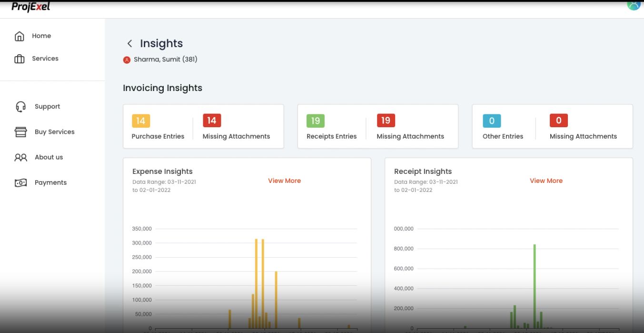Click the About us people icon

pos(21,157)
